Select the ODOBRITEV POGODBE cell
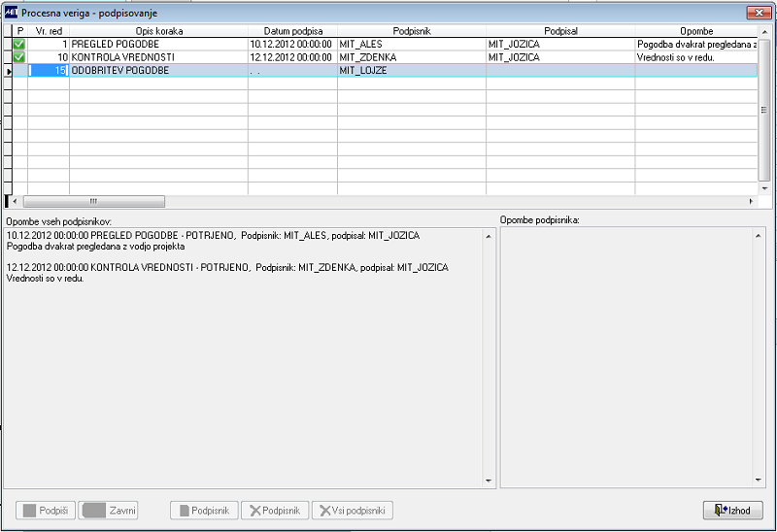This screenshot has height=532, width=777. pos(158,70)
